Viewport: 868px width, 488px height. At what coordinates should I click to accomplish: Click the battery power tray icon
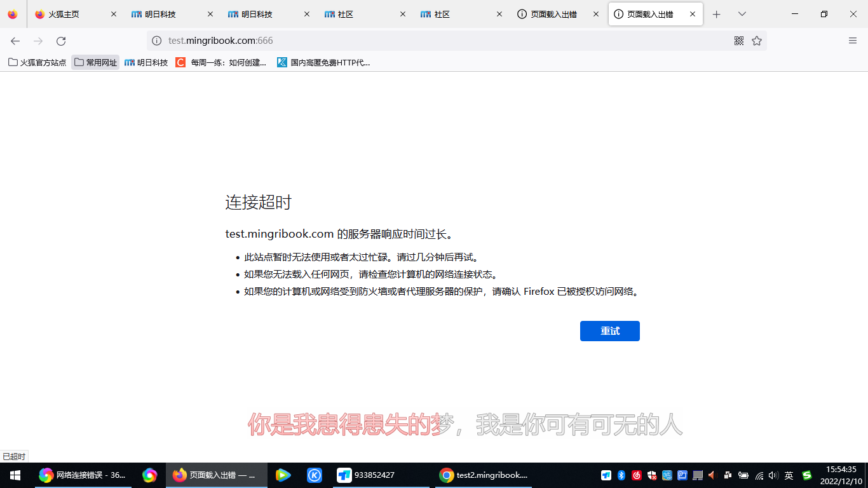tap(743, 475)
